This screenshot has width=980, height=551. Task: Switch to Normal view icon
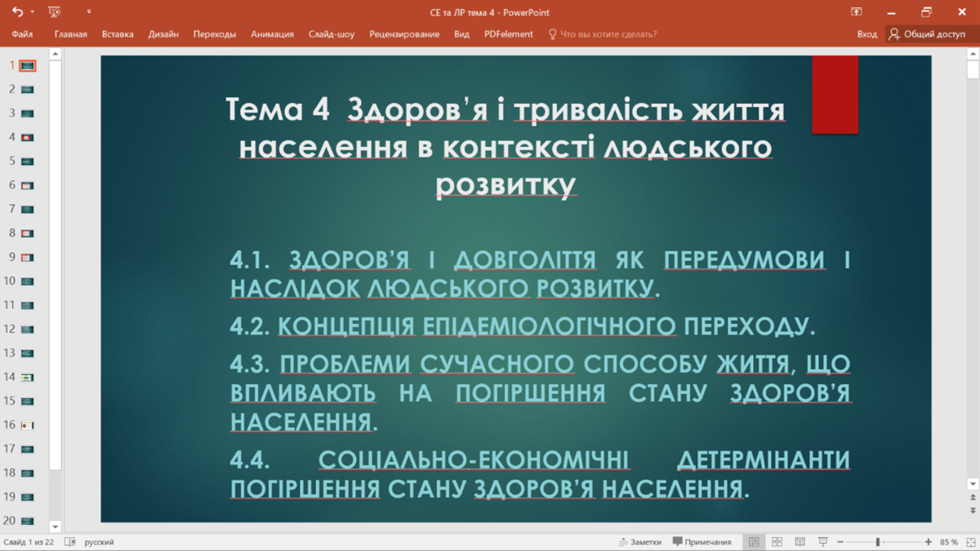click(754, 542)
